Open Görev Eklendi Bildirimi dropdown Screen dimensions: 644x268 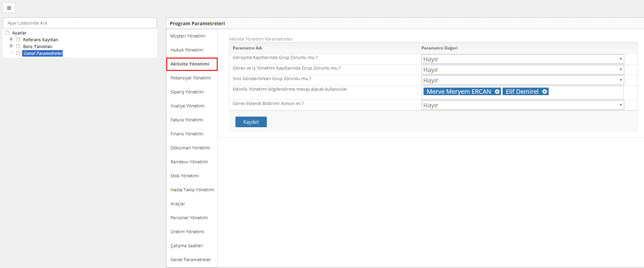click(522, 105)
